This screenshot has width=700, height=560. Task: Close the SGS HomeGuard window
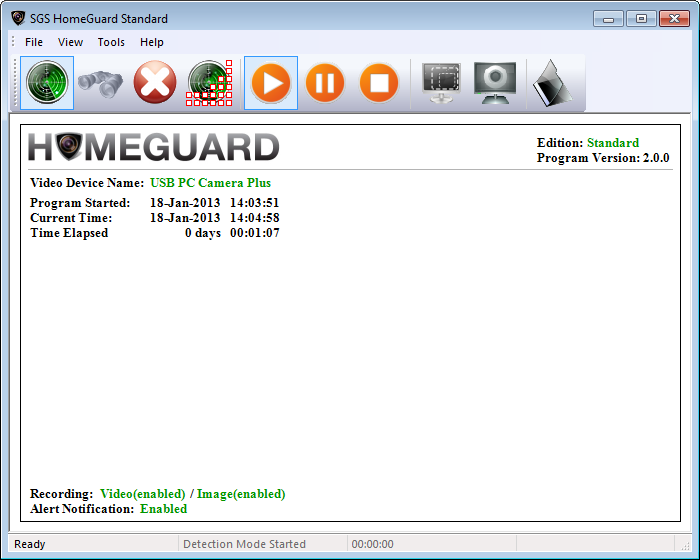675,19
